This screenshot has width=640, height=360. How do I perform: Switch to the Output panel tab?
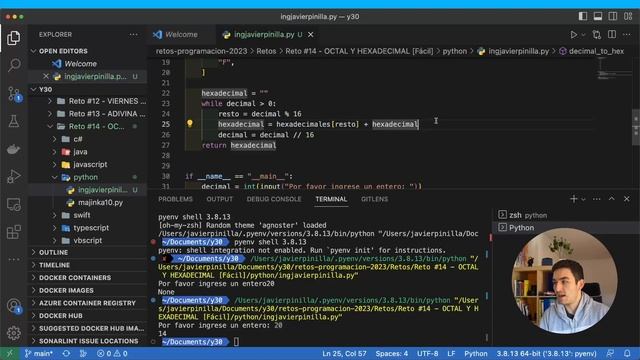pos(219,199)
